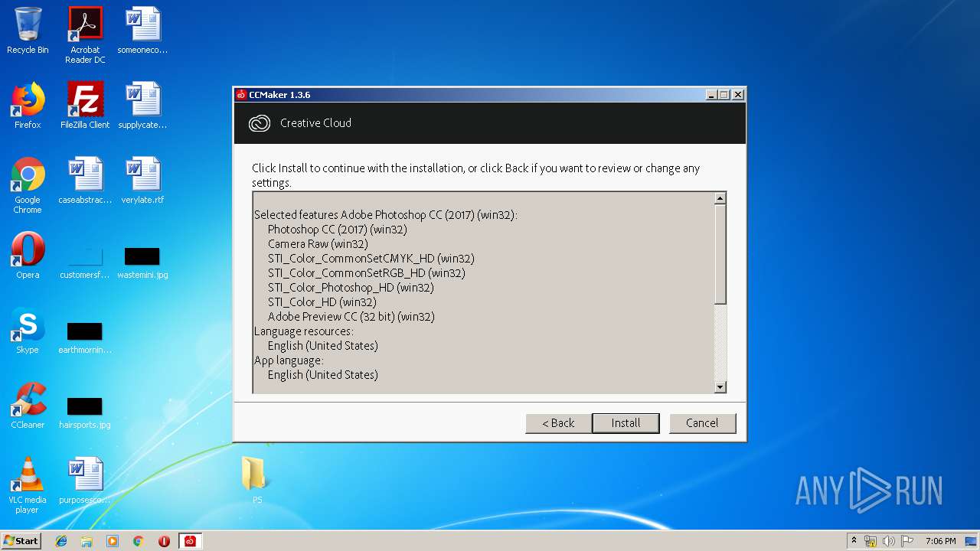Click "Camera Raw (win32)" line

(318, 244)
